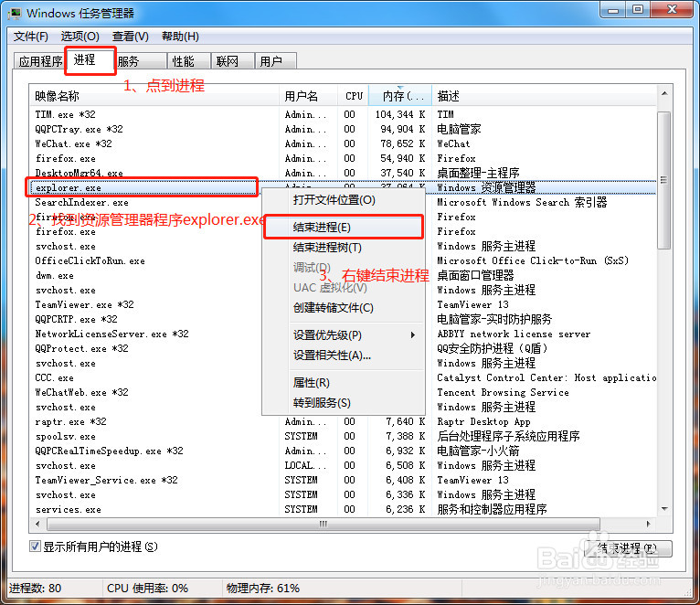Switch to the 联网 tab
Image resolution: width=700 pixels, height=605 pixels.
click(x=232, y=61)
